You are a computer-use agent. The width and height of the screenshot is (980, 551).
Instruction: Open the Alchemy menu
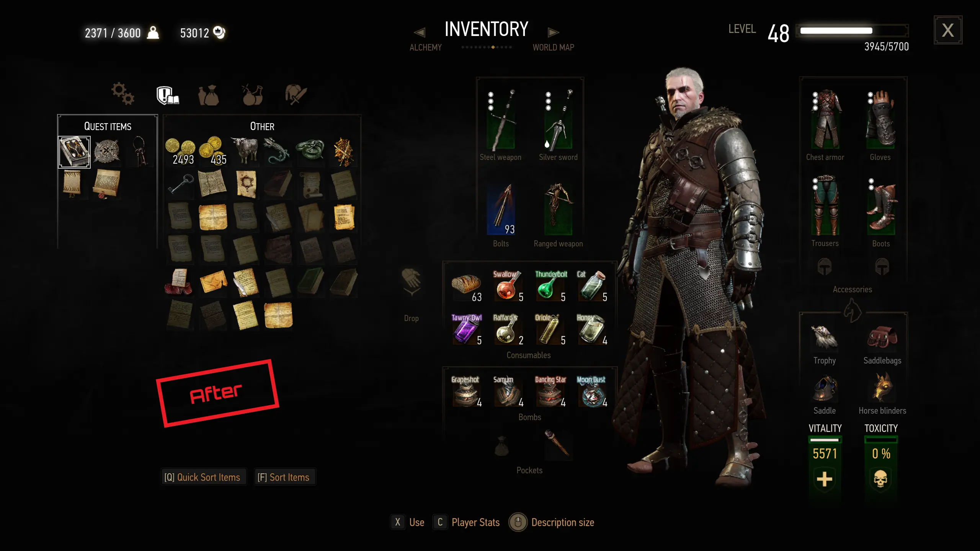click(x=425, y=47)
